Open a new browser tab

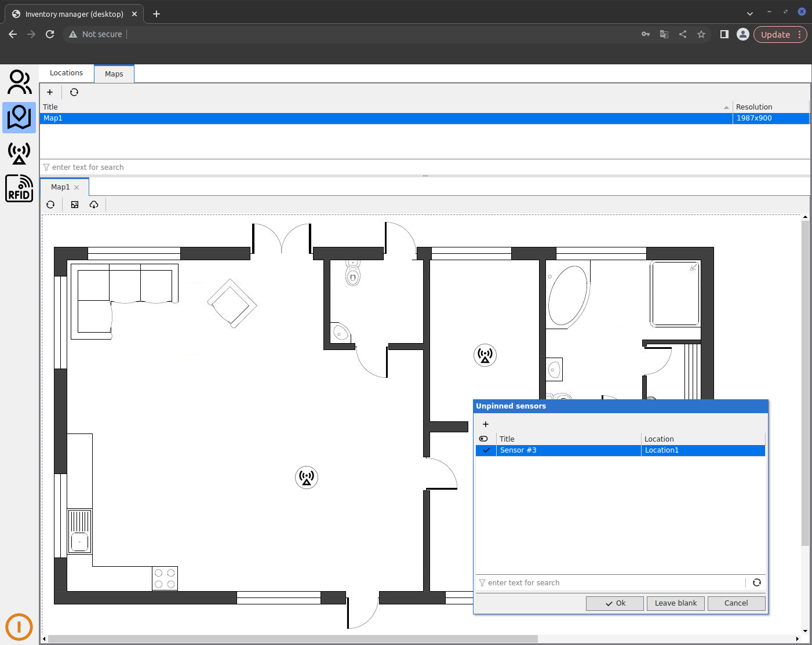[156, 14]
